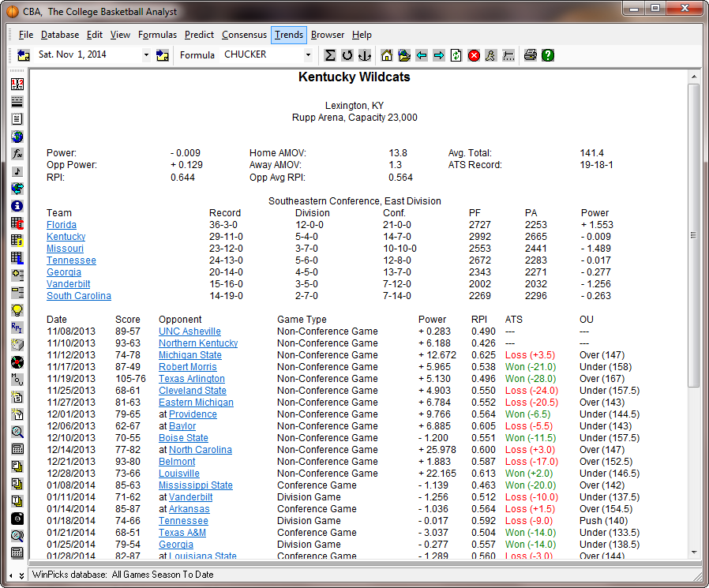Click the vinyl record disc sidebar icon
This screenshot has width=709, height=588.
click(x=17, y=362)
